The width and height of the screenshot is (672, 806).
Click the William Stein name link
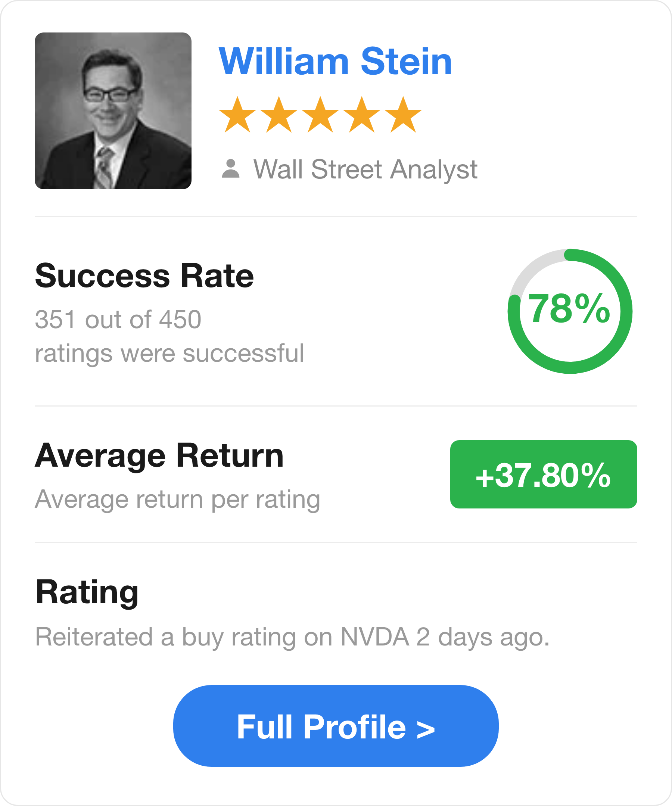coord(335,61)
